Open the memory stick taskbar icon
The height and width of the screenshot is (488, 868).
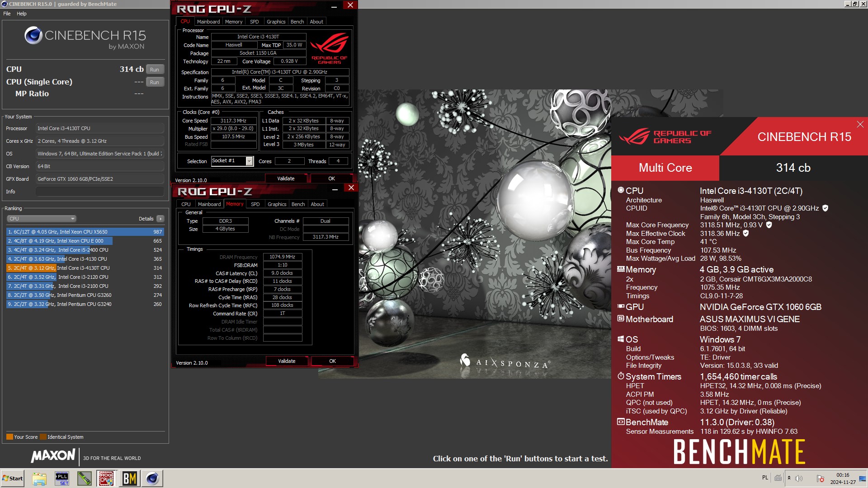tap(84, 479)
